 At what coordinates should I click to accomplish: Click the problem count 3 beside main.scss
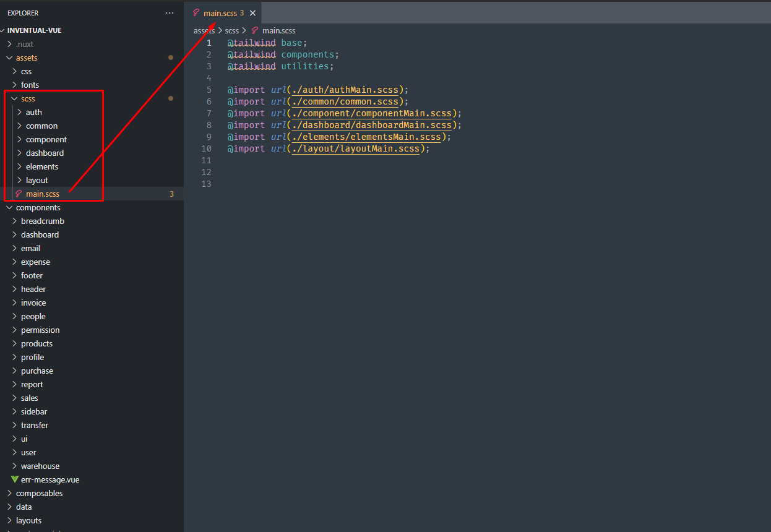(171, 194)
